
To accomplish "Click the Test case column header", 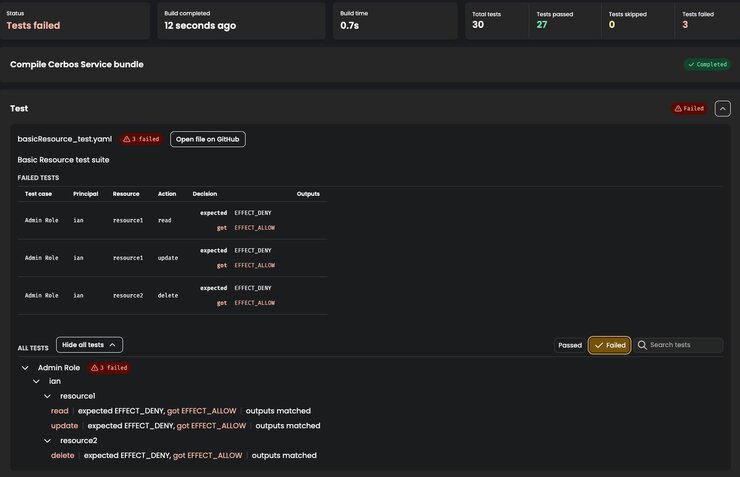I will (x=38, y=194).
